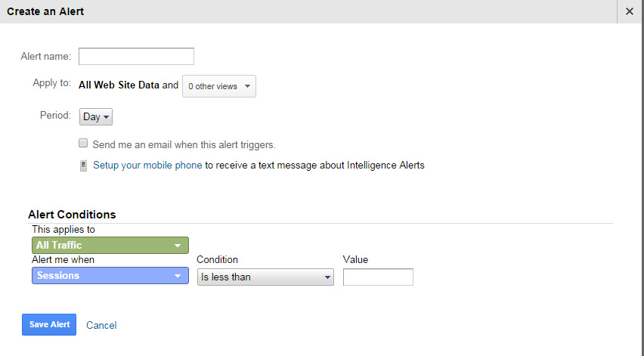Image resolution: width=644 pixels, height=356 pixels.
Task: Expand the Period "Day" dropdown
Action: click(96, 117)
